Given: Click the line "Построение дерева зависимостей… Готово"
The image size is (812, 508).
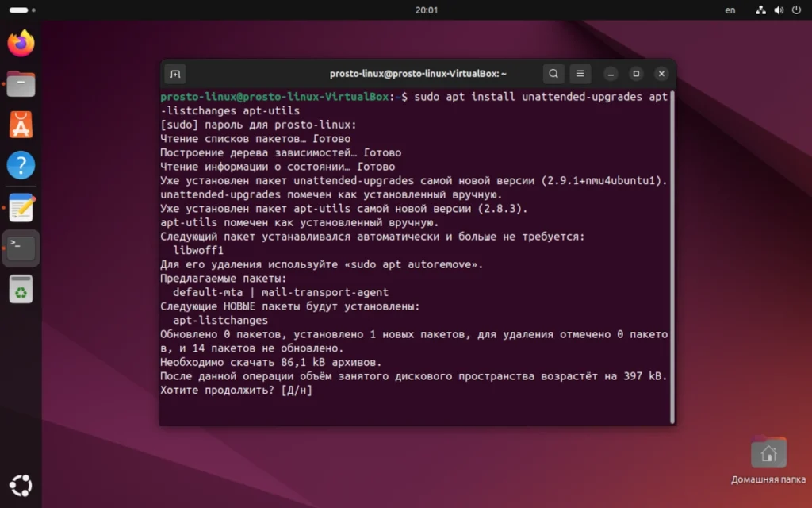Looking at the screenshot, I should (x=281, y=153).
